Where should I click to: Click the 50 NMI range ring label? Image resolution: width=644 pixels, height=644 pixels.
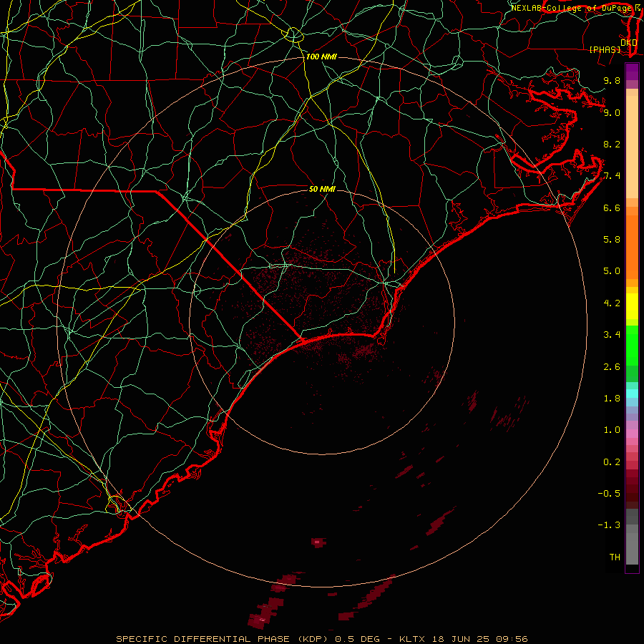pyautogui.click(x=323, y=189)
